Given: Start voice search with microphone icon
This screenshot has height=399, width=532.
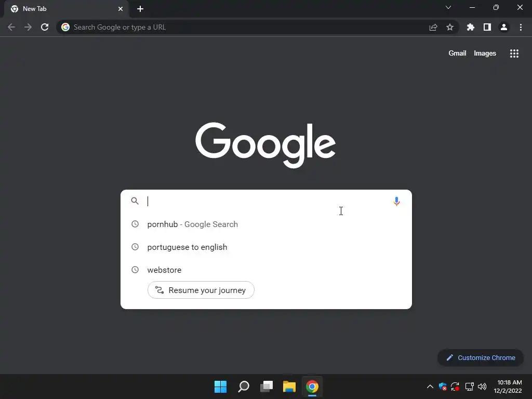Looking at the screenshot, I should (x=396, y=201).
